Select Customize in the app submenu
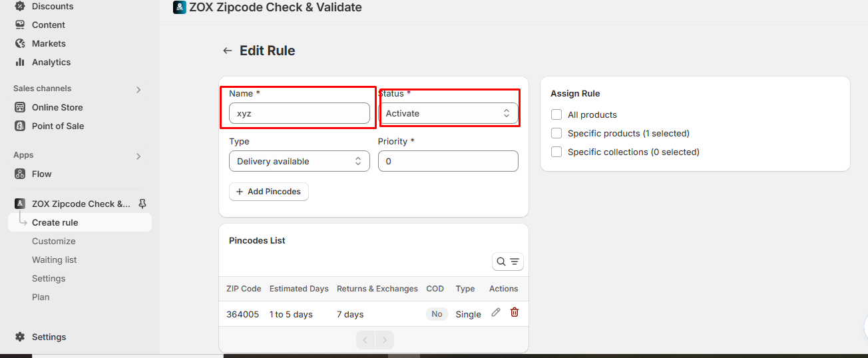 point(53,241)
